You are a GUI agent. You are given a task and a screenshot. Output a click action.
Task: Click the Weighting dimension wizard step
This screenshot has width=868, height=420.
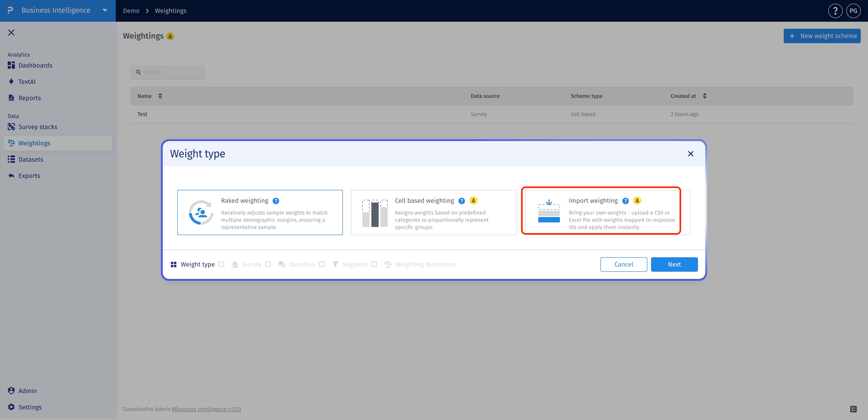click(x=420, y=264)
